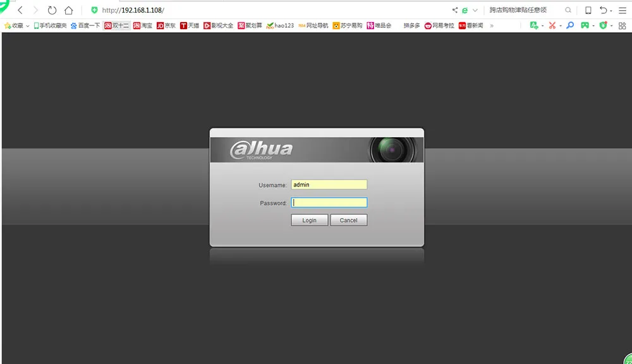
Task: Open the hao123 bookmark
Action: (280, 25)
